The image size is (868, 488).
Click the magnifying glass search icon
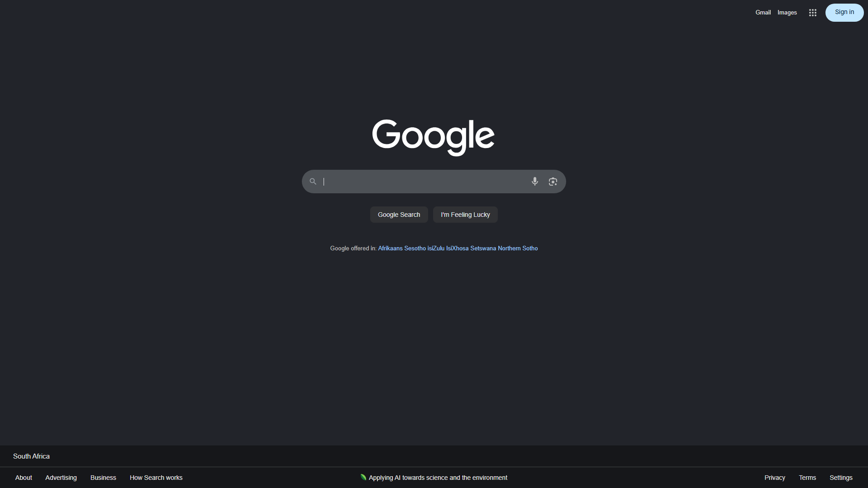(313, 182)
